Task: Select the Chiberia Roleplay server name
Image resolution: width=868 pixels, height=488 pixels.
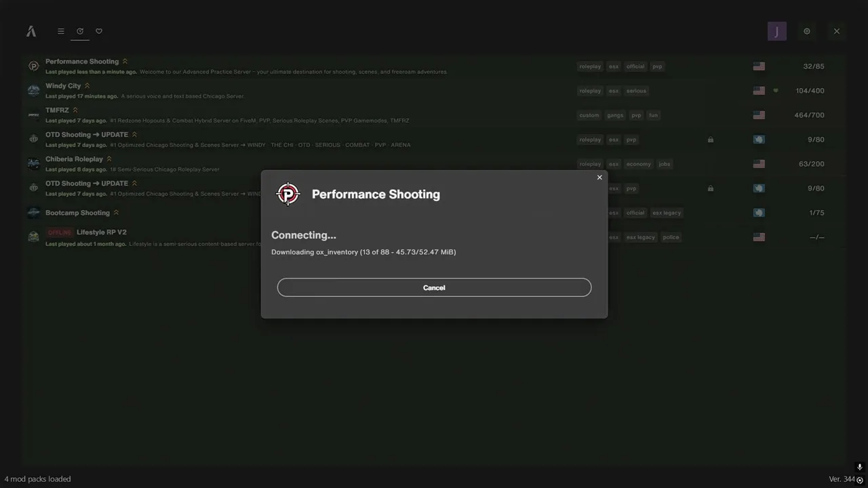Action: tap(74, 159)
